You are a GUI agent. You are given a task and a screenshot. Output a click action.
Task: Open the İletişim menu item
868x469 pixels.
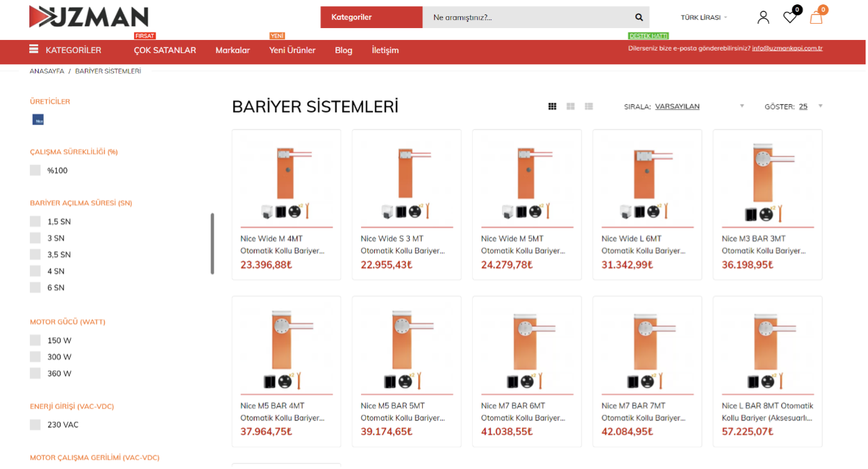coord(385,50)
